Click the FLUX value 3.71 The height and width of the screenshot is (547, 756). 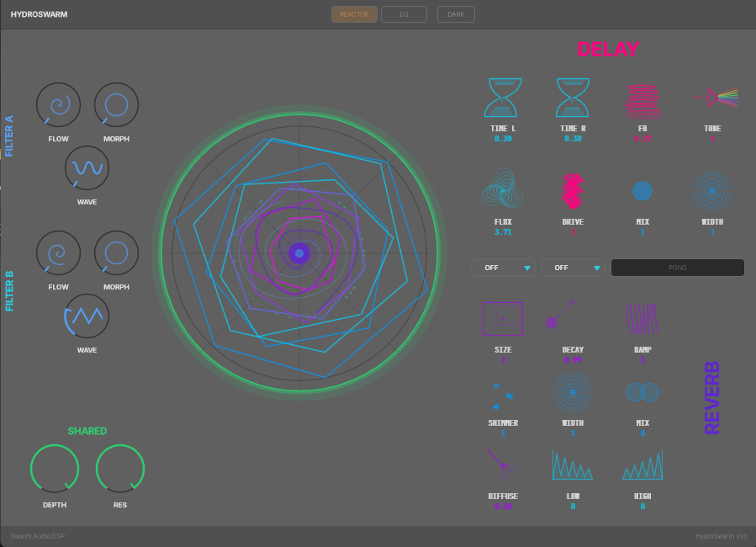[503, 232]
